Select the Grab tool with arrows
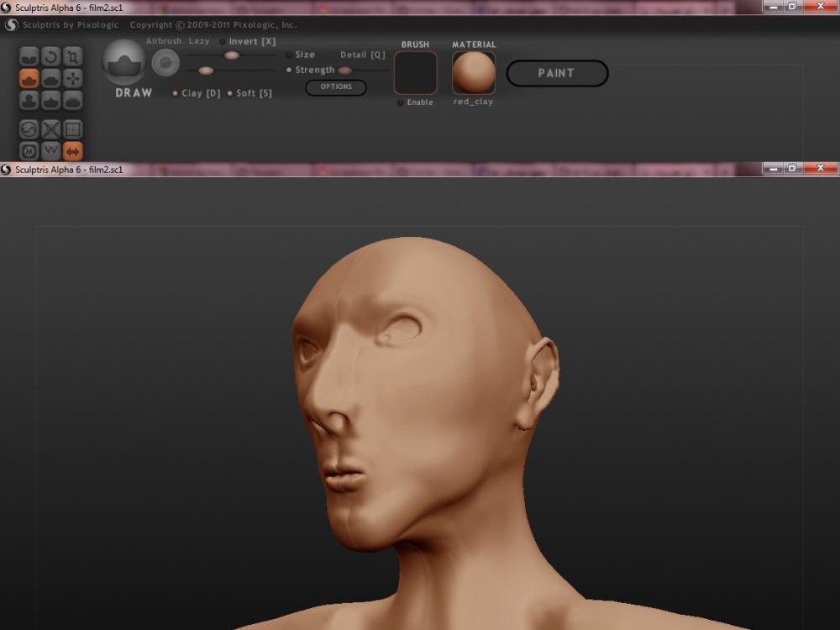 pos(73,78)
